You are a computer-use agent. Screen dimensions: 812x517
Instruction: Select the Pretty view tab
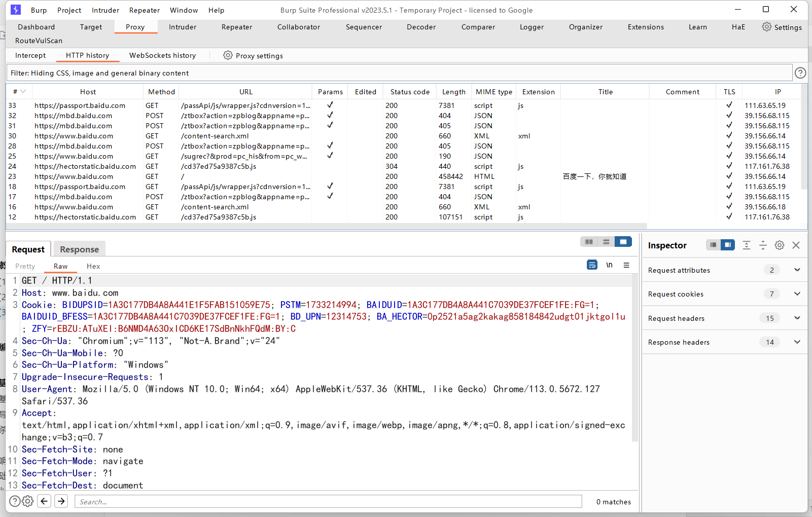25,266
